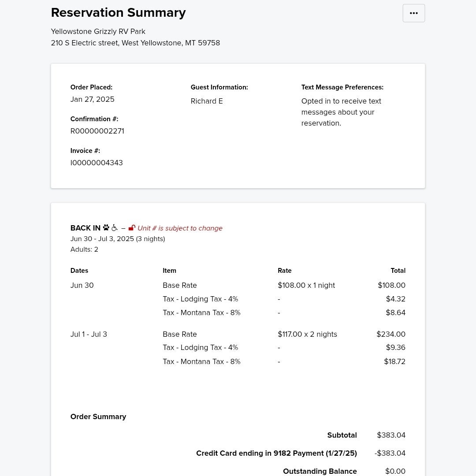The image size is (476, 476).
Task: Click the red unlocked padlock icon
Action: 132,228
